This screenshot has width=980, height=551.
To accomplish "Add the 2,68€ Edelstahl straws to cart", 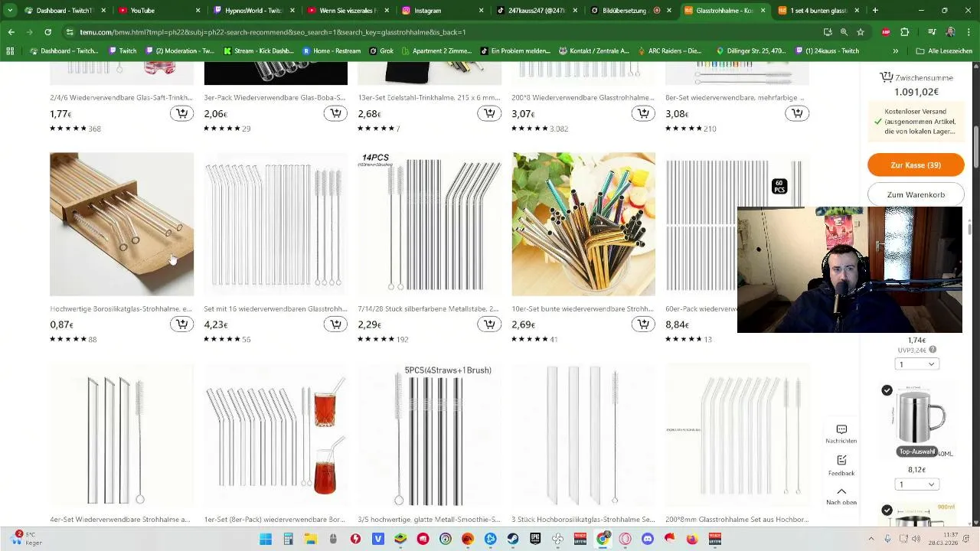I will pos(489,113).
